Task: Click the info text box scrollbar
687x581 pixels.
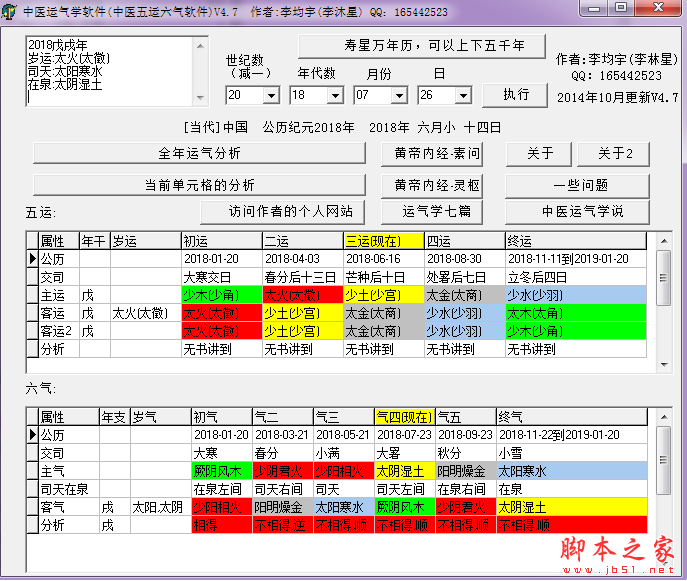Action: coord(201,71)
